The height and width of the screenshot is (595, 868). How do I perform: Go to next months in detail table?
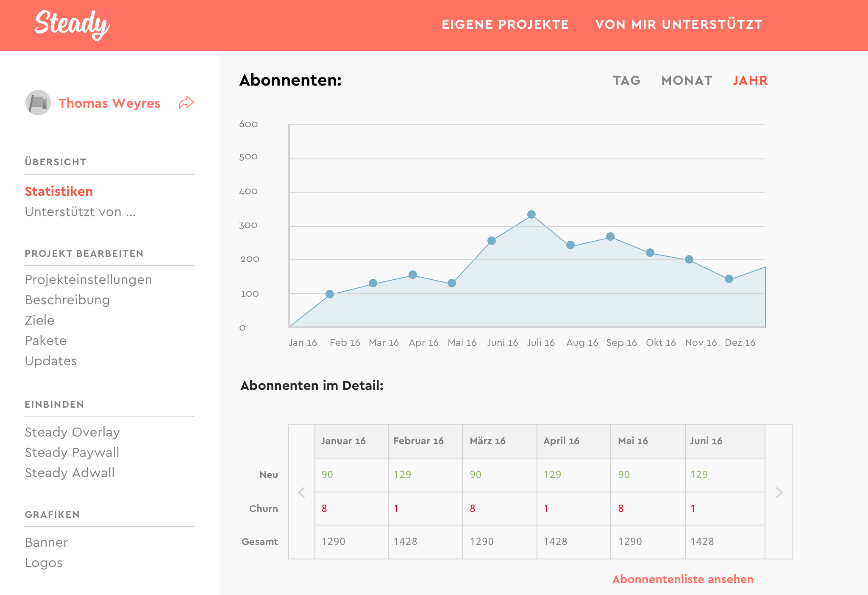coord(779,492)
